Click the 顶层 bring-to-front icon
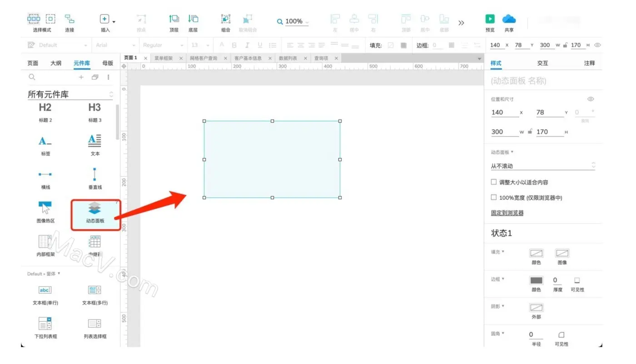This screenshot has width=636, height=364. 174,19
